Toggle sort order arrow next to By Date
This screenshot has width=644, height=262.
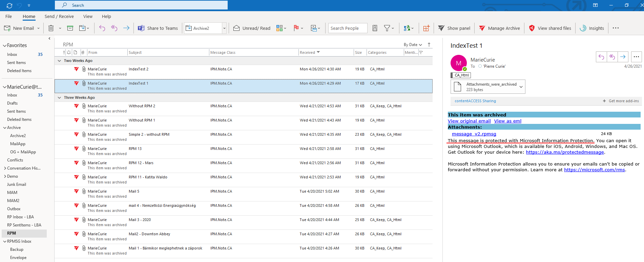[429, 45]
